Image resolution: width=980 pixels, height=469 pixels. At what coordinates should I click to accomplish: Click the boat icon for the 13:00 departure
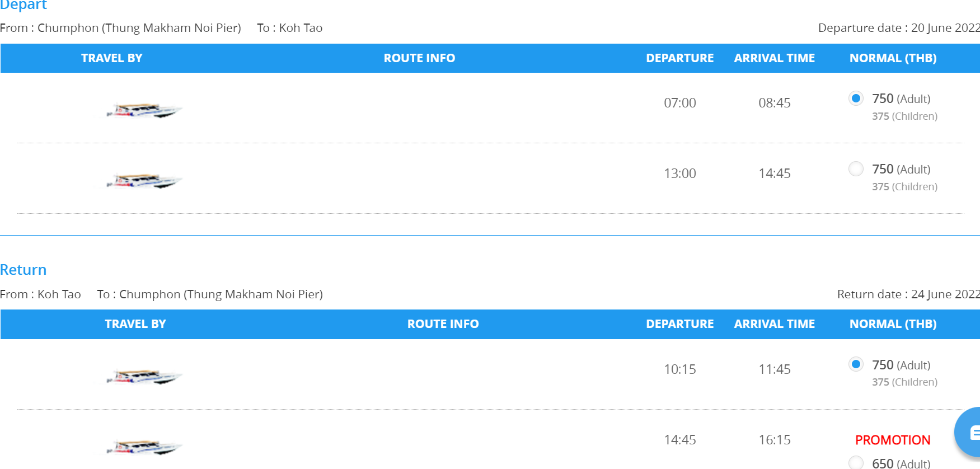point(144,181)
